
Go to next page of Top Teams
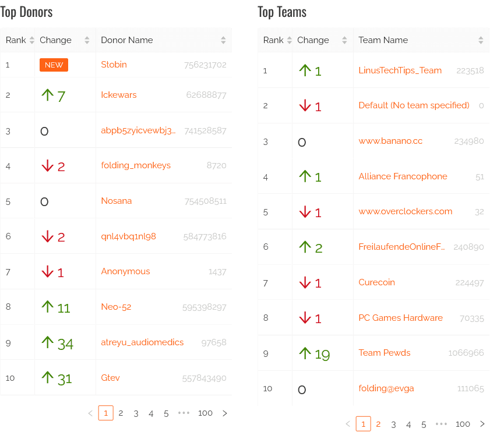click(482, 424)
